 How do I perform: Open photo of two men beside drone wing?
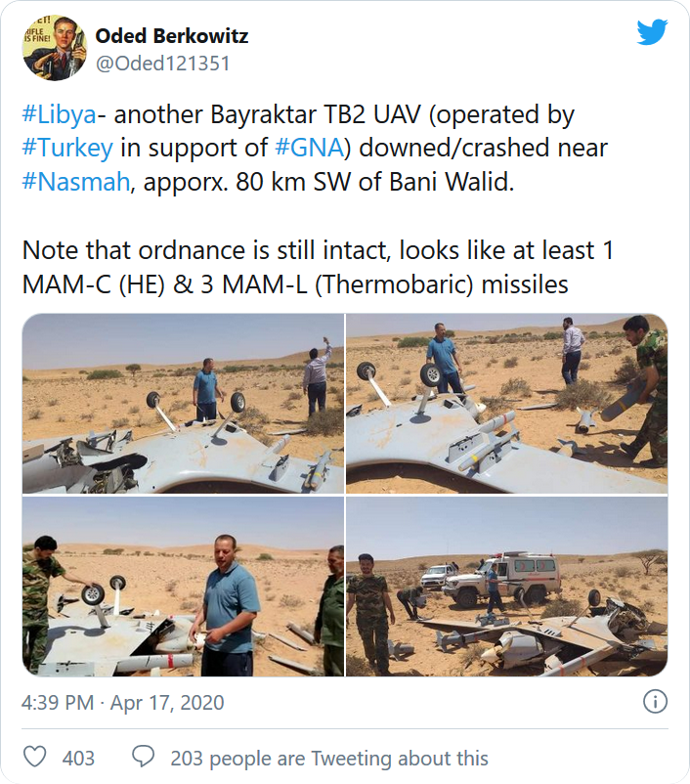pyautogui.click(x=183, y=404)
